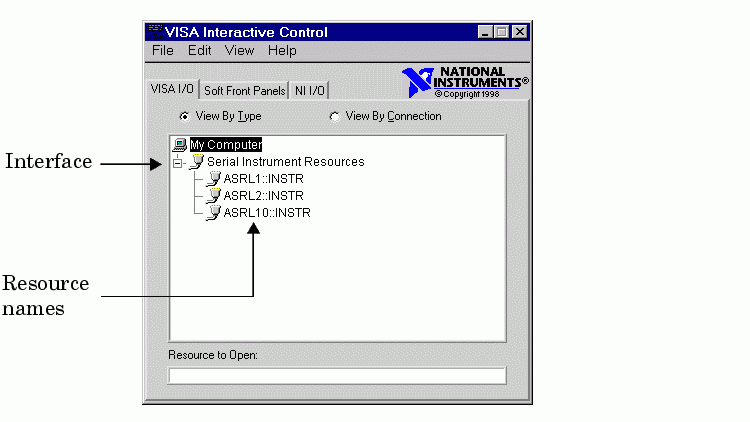
Task: Switch to the VISA I/O tab
Action: coord(172,89)
